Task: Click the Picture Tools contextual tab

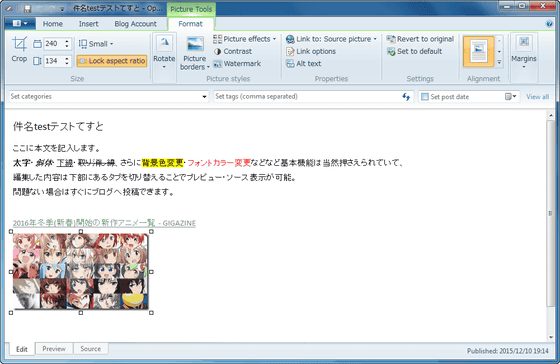Action: (x=191, y=9)
